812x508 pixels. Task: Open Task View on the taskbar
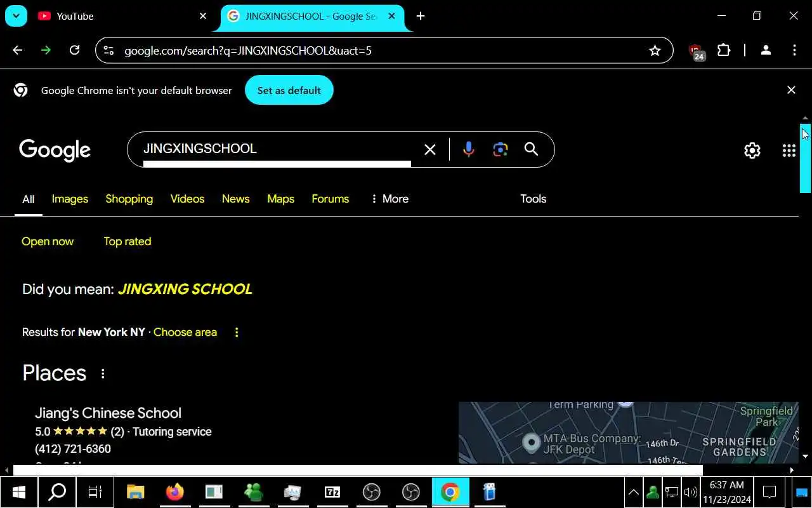coord(95,492)
